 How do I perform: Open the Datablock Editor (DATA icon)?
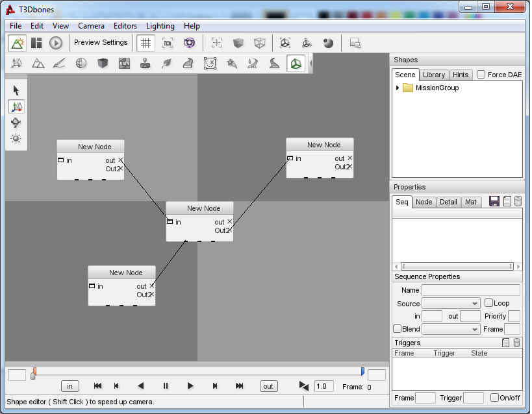click(124, 64)
